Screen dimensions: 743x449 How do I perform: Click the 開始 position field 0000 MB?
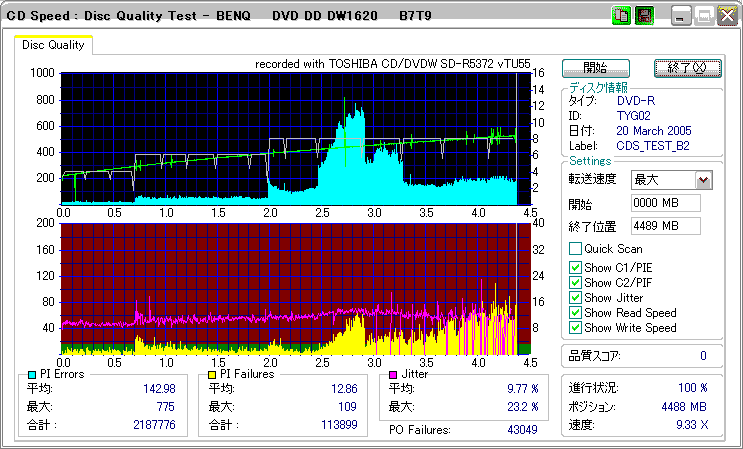coord(666,203)
